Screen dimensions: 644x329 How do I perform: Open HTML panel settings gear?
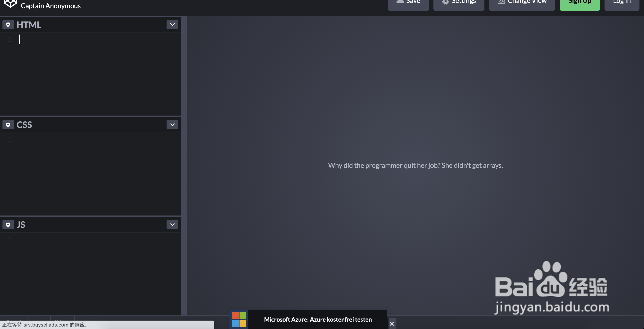coord(8,24)
